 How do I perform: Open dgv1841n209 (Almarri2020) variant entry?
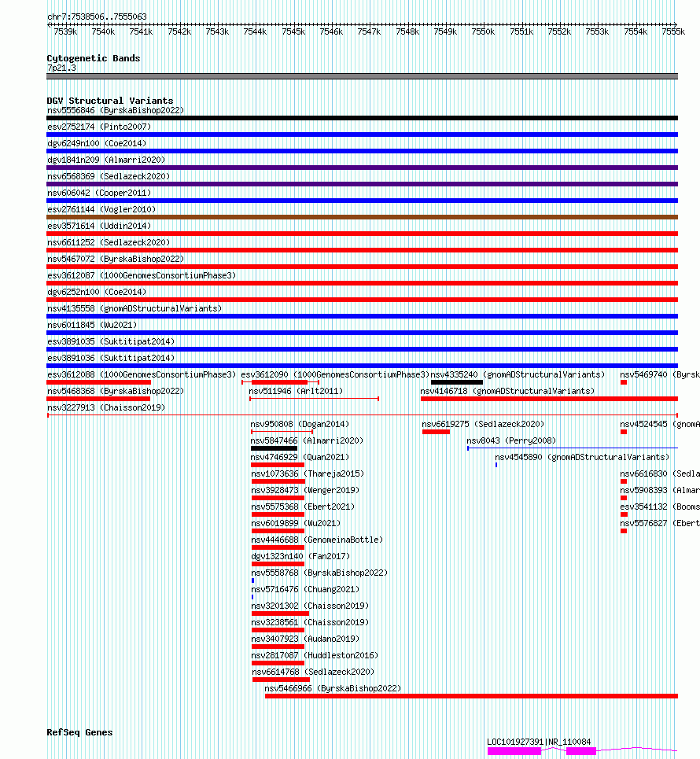tap(362, 168)
